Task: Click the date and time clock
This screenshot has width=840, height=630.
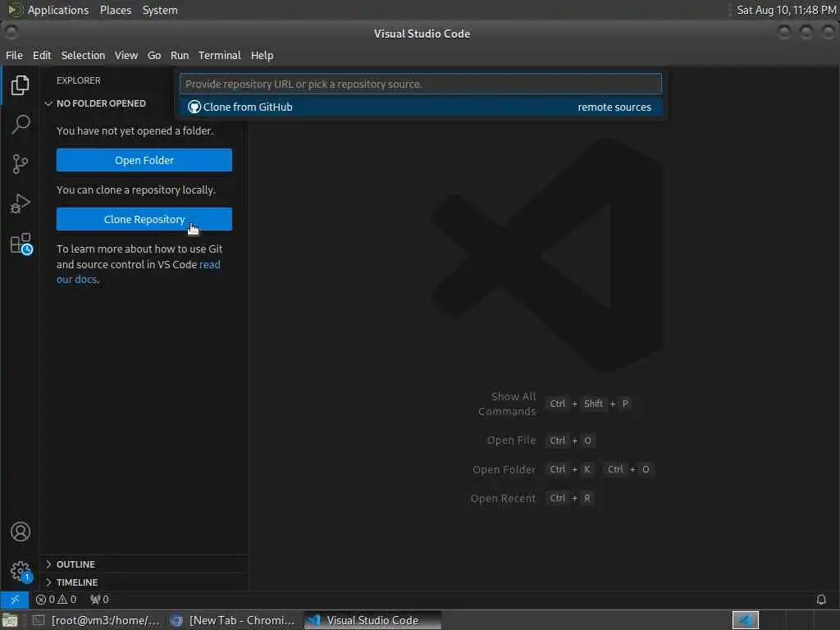Action: (786, 10)
